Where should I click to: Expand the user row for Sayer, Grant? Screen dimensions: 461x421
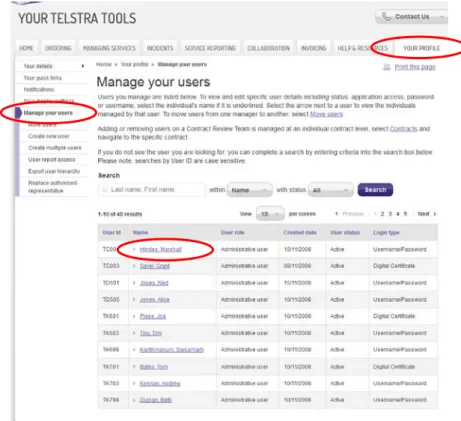click(134, 266)
